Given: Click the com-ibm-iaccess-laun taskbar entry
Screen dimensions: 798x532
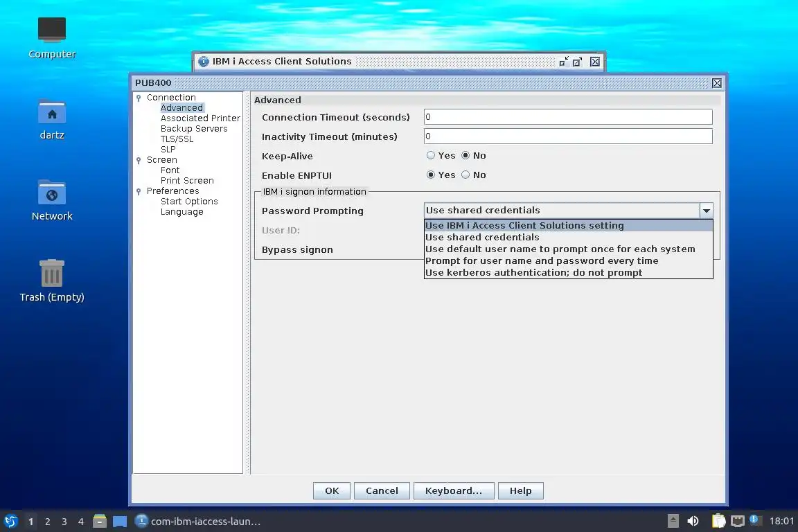Looking at the screenshot, I should tap(199, 522).
